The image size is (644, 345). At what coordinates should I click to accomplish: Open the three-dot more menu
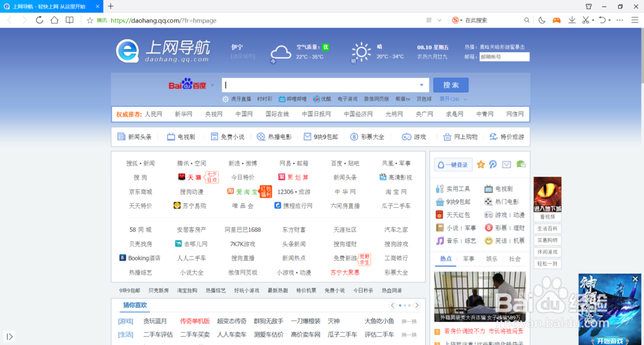[x=620, y=20]
